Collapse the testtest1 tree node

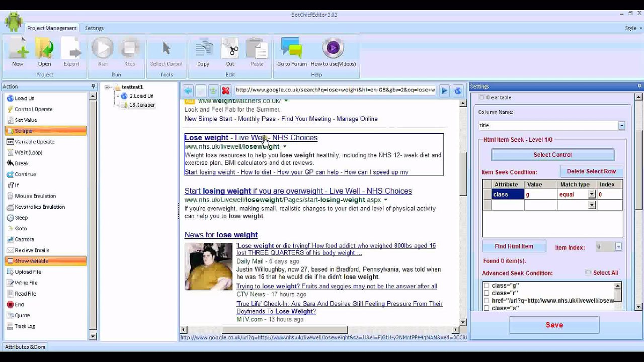click(107, 87)
